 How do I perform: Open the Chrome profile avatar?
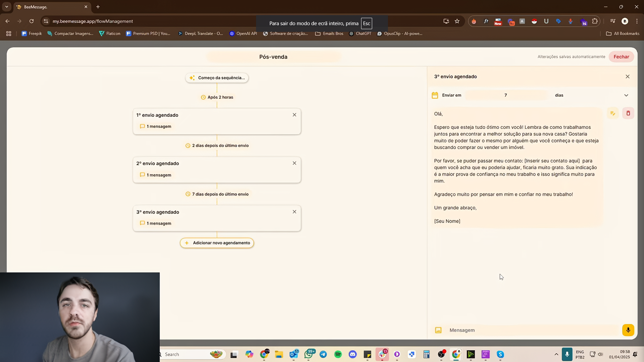point(625,21)
